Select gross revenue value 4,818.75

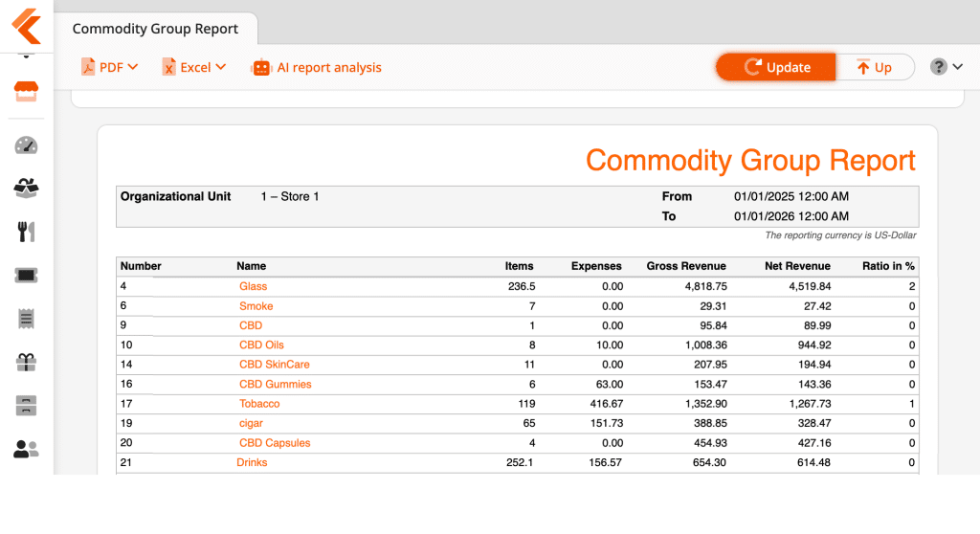click(x=705, y=286)
